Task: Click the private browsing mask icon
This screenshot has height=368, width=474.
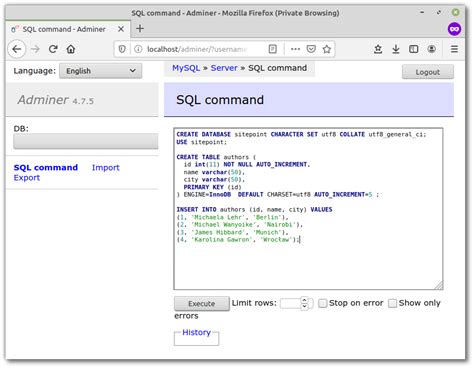Action: tap(454, 29)
